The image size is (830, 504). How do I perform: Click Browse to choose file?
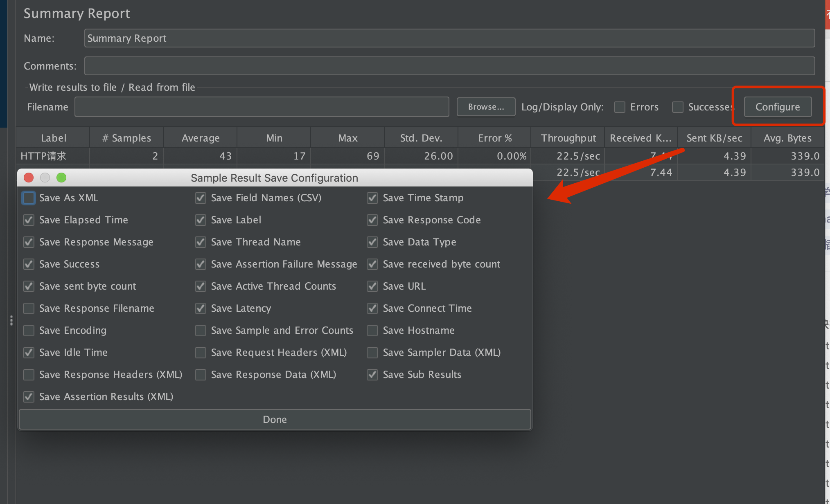486,107
